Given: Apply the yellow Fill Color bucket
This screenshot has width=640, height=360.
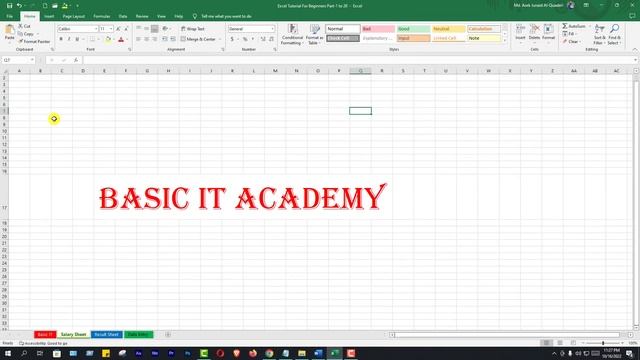Looking at the screenshot, I should click(x=108, y=40).
